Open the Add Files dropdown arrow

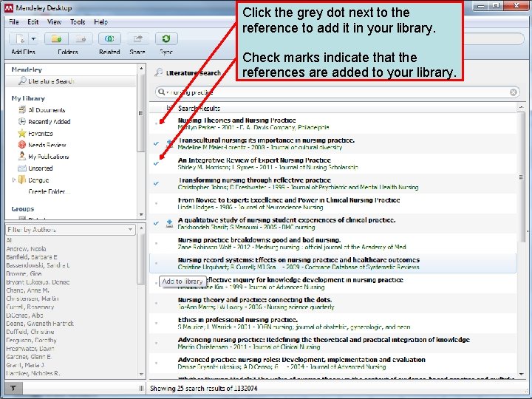[33, 39]
